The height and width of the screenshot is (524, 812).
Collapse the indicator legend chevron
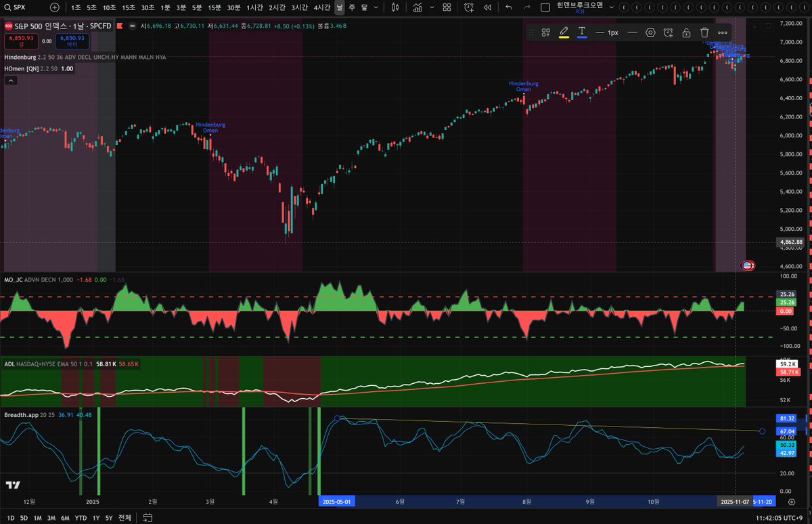pos(11,81)
